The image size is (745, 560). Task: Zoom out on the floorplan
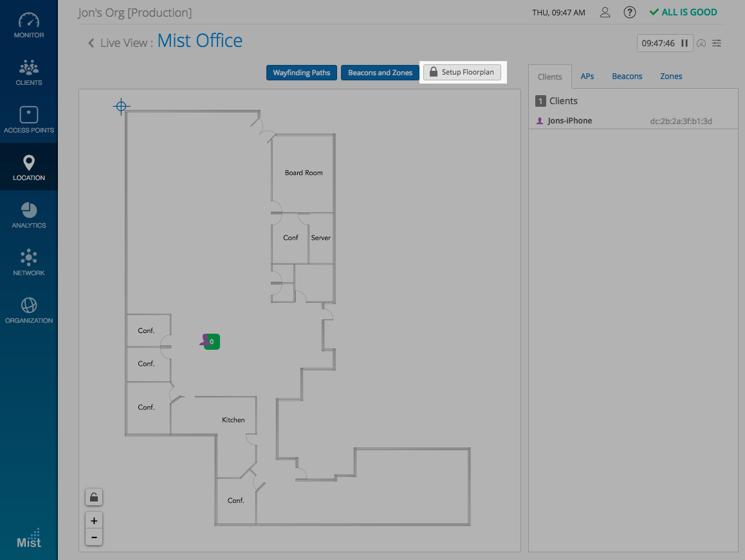pyautogui.click(x=94, y=537)
